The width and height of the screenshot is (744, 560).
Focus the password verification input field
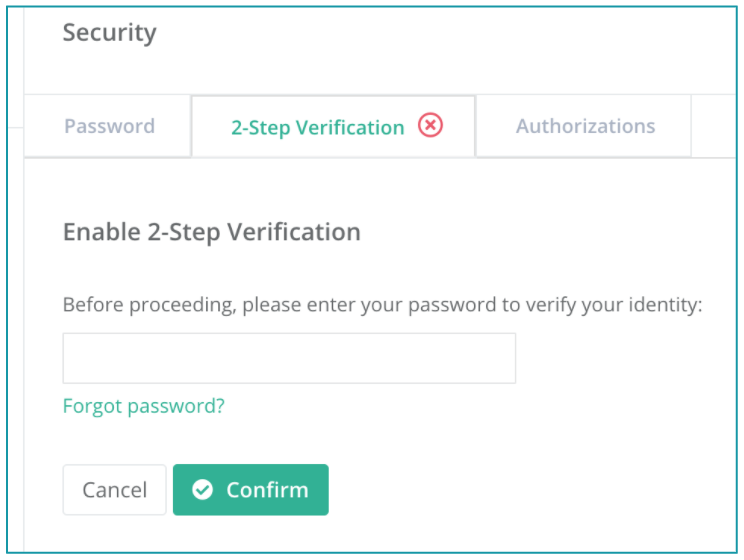(289, 358)
